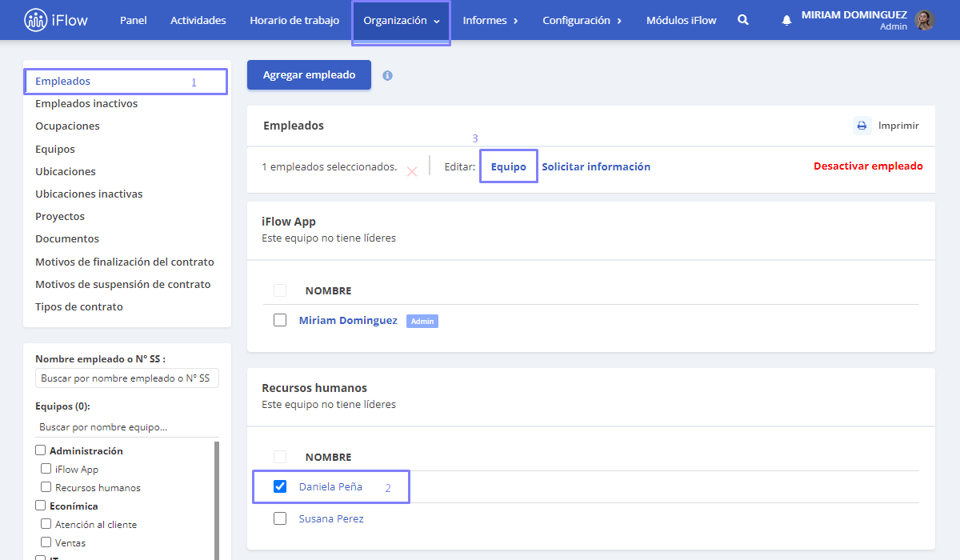960x560 pixels.
Task: Click Desactivar empleado link
Action: pos(868,166)
